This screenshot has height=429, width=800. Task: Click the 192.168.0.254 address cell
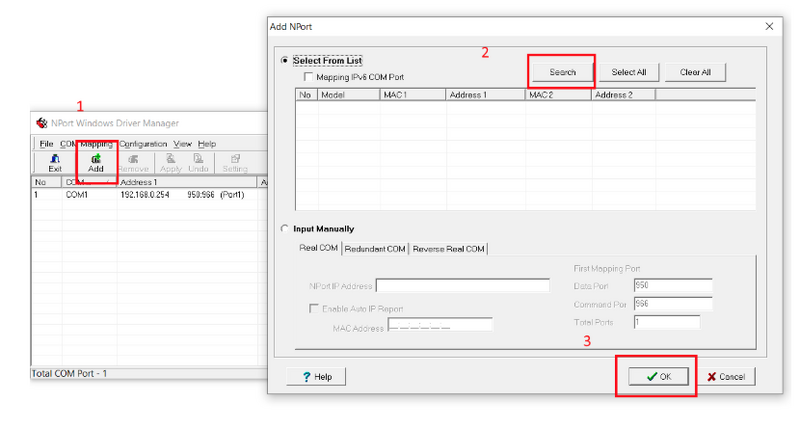tap(145, 195)
